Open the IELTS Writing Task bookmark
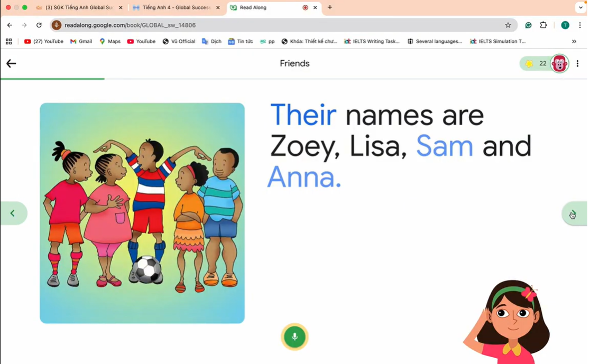Image resolution: width=609 pixels, height=364 pixels. coord(372,42)
